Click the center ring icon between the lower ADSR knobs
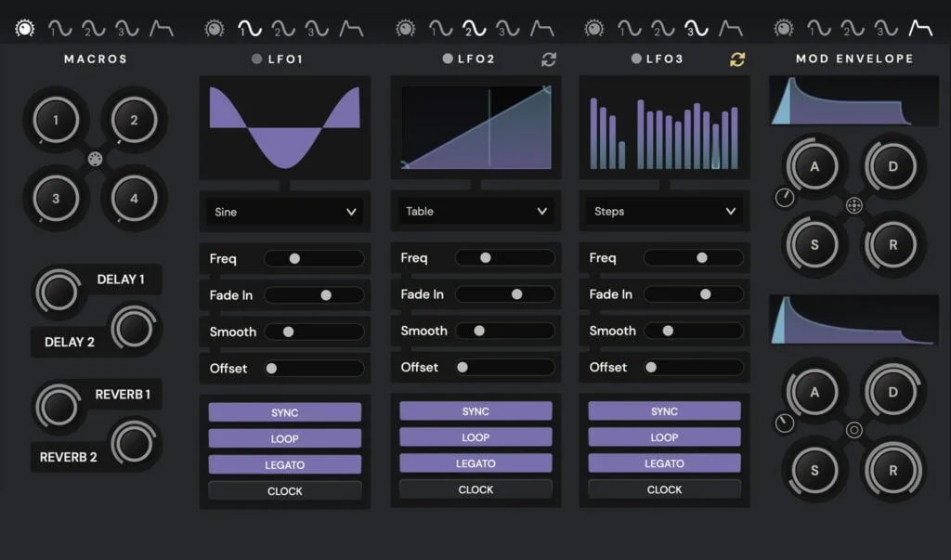 pos(854,430)
